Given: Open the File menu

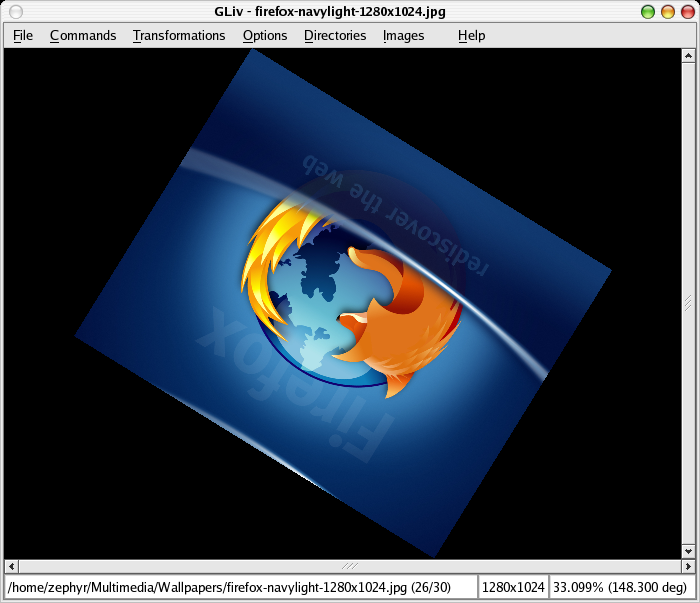Looking at the screenshot, I should (x=23, y=35).
